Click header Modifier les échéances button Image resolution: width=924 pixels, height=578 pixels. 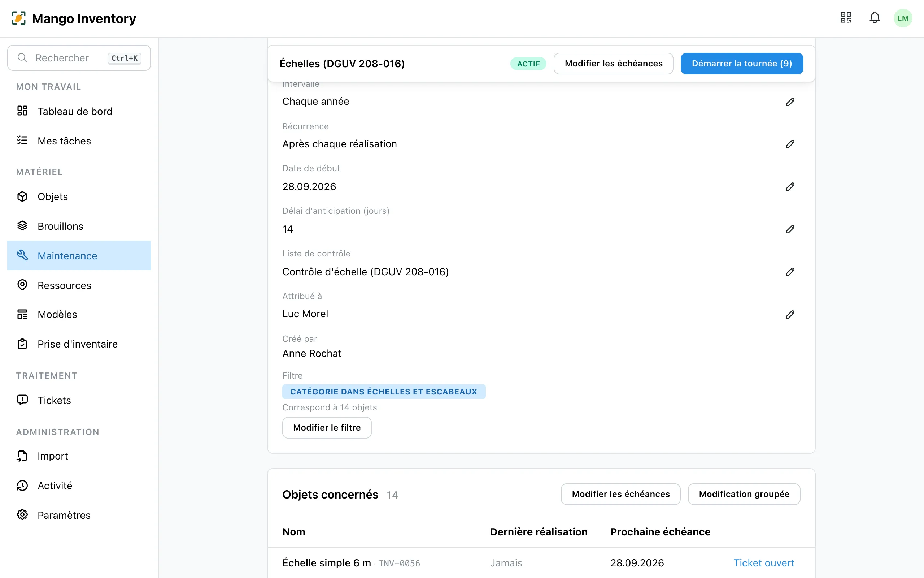613,64
